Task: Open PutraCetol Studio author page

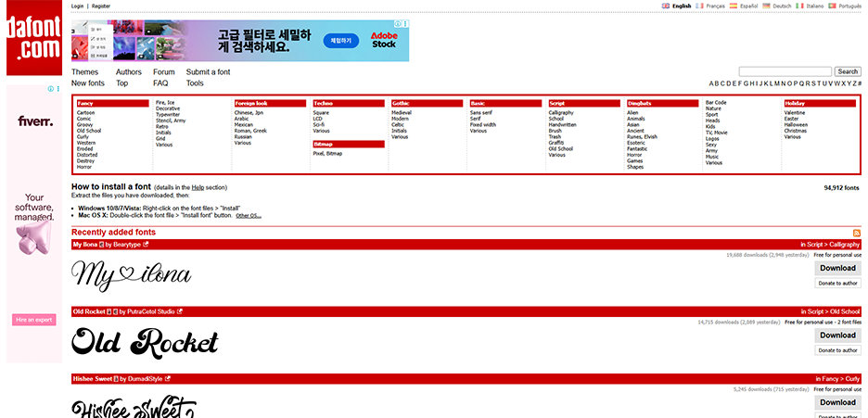Action: pyautogui.click(x=151, y=311)
